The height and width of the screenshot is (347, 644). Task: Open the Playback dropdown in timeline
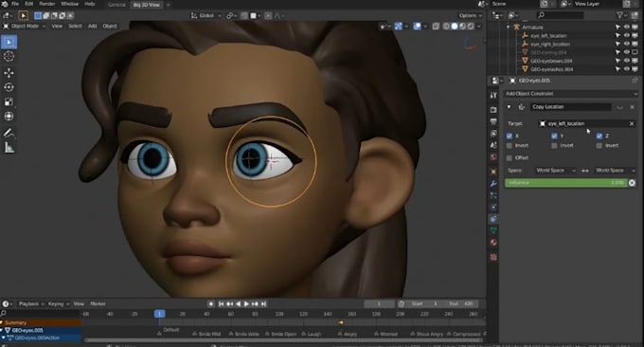pyautogui.click(x=31, y=304)
